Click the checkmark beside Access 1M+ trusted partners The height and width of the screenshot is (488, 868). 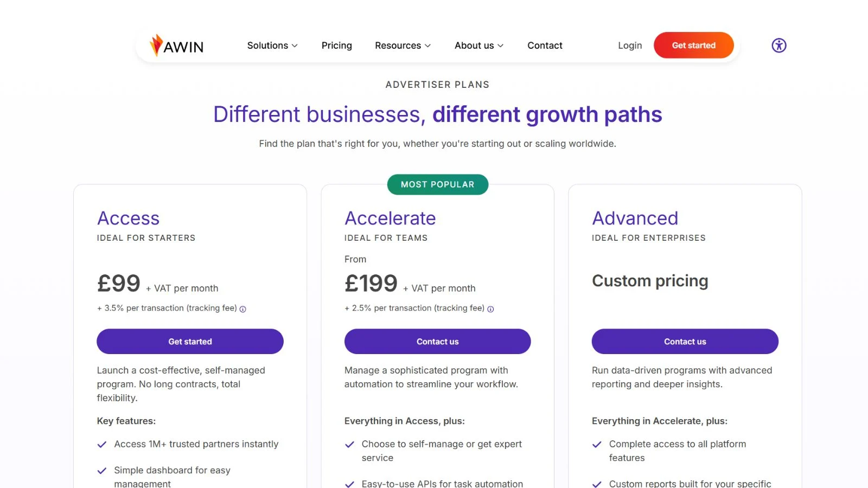coord(102,444)
